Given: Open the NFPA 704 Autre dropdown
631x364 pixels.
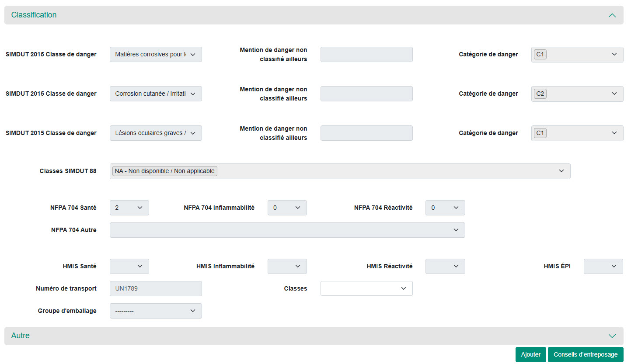Looking at the screenshot, I should (287, 230).
